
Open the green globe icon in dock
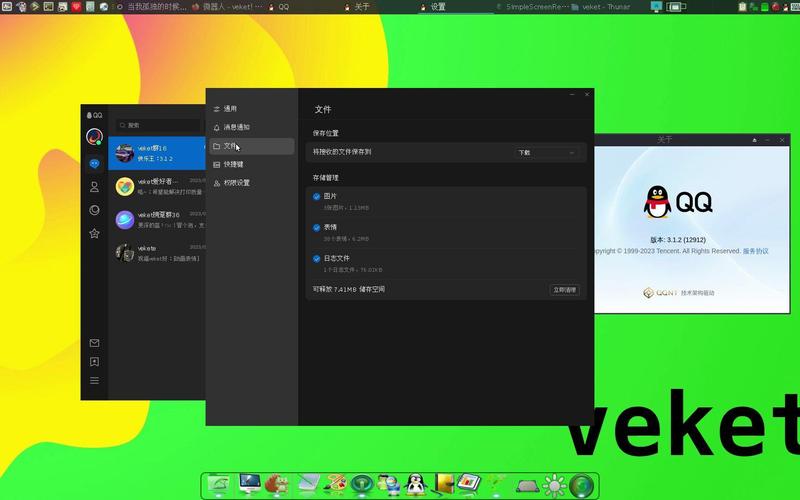click(582, 485)
